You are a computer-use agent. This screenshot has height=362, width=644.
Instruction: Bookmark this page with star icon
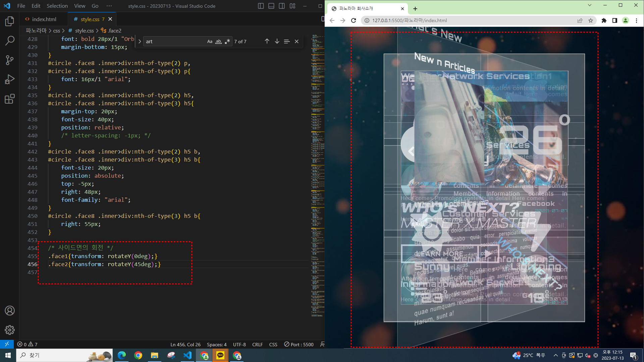(591, 20)
